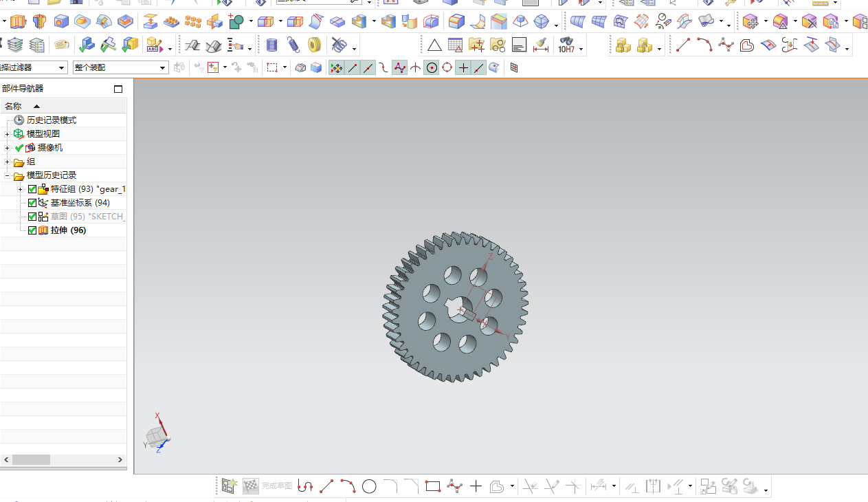Screen dimensions: 868x502
Task: Open dropdown arrow beside rectangle selection icon
Action: pyautogui.click(x=285, y=67)
